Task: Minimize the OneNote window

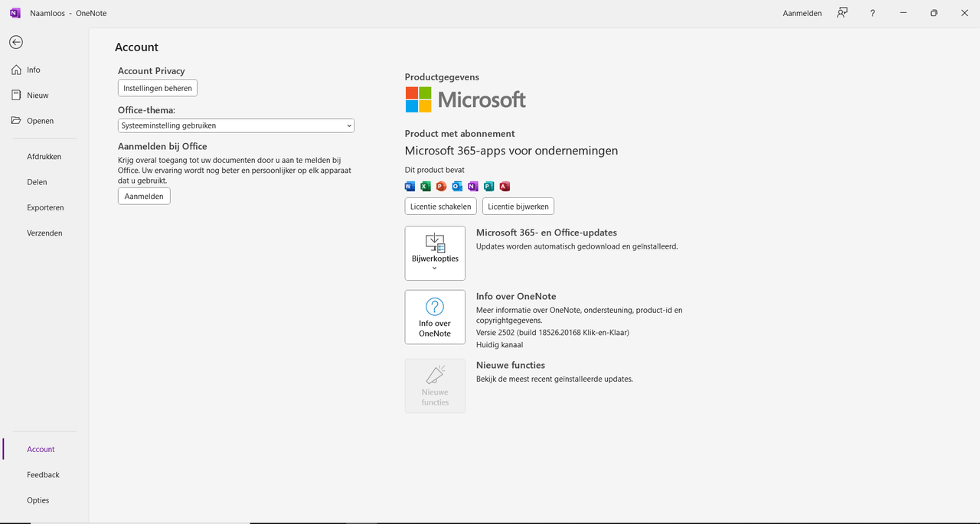Action: [x=903, y=13]
